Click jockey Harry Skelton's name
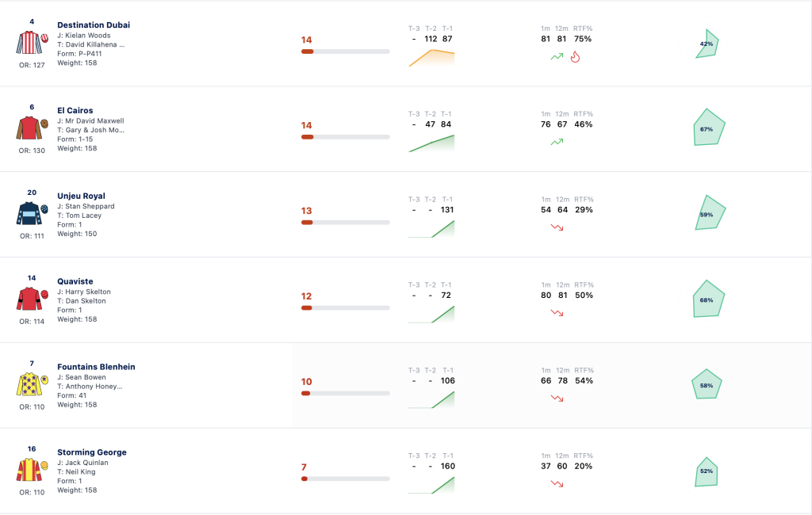Image resolution: width=812 pixels, height=515 pixels. (x=87, y=292)
